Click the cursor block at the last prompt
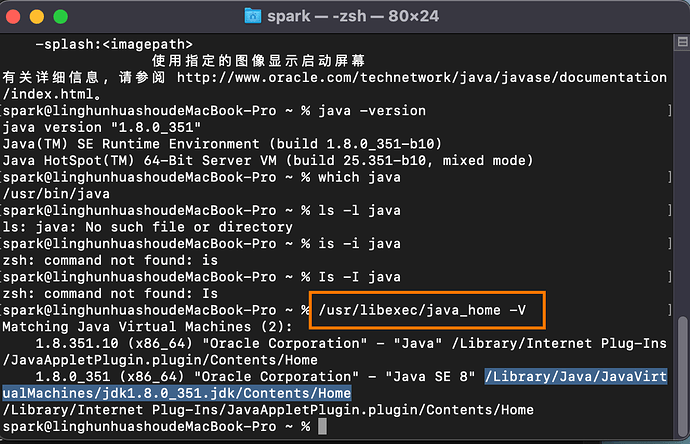 pyautogui.click(x=322, y=426)
